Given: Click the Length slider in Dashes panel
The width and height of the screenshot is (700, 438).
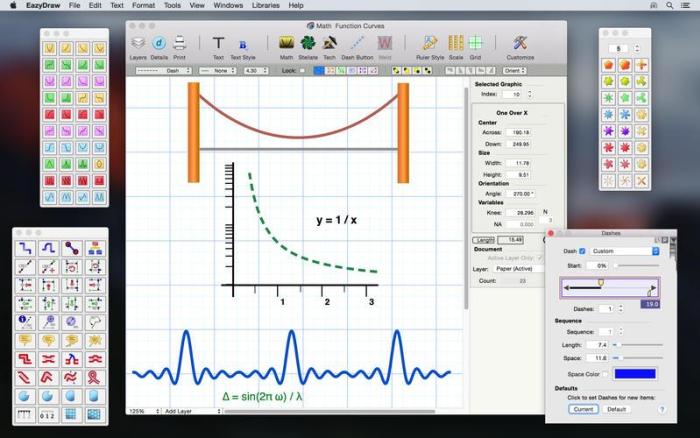Looking at the screenshot, I should pos(637,345).
